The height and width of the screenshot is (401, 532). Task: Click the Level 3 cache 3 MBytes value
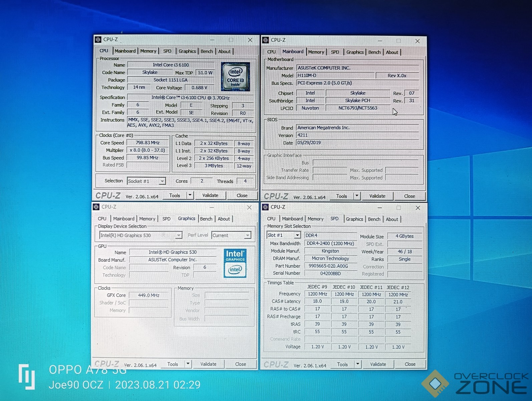click(214, 166)
